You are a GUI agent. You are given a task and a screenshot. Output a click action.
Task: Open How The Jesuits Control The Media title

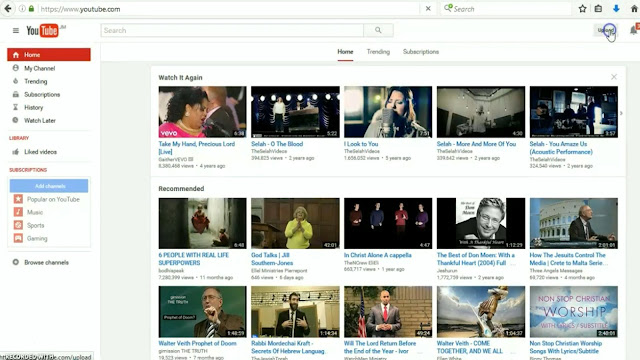click(x=569, y=259)
